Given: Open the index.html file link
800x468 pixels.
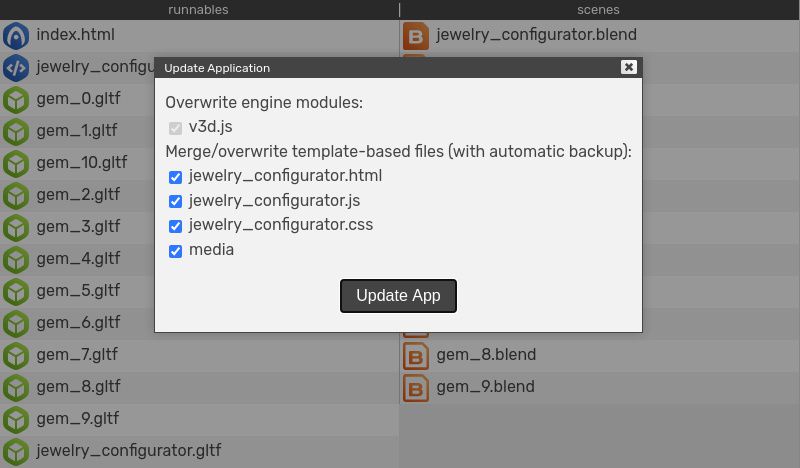Looking at the screenshot, I should click(x=76, y=35).
